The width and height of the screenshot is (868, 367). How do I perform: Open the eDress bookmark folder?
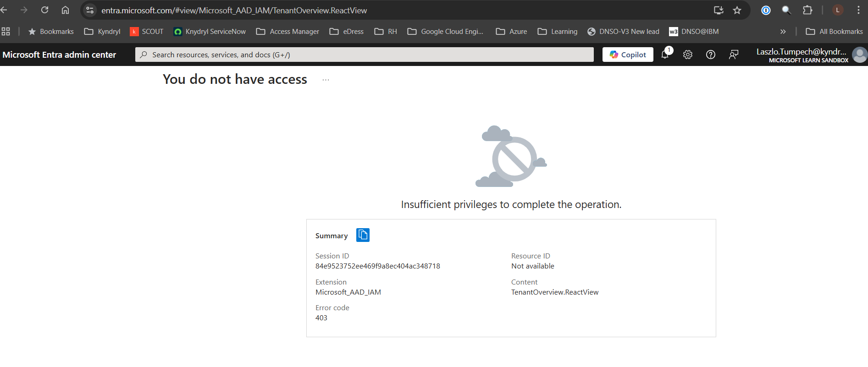coord(347,31)
